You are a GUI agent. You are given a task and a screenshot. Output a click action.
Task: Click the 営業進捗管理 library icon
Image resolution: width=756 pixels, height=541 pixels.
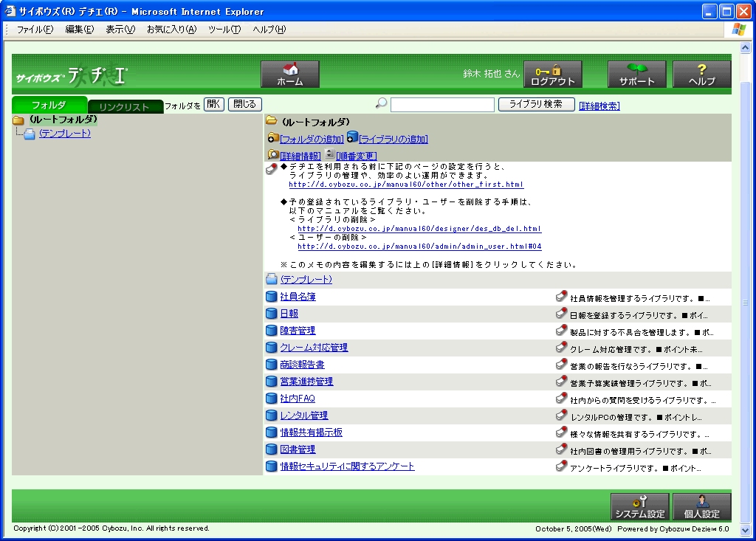(272, 382)
